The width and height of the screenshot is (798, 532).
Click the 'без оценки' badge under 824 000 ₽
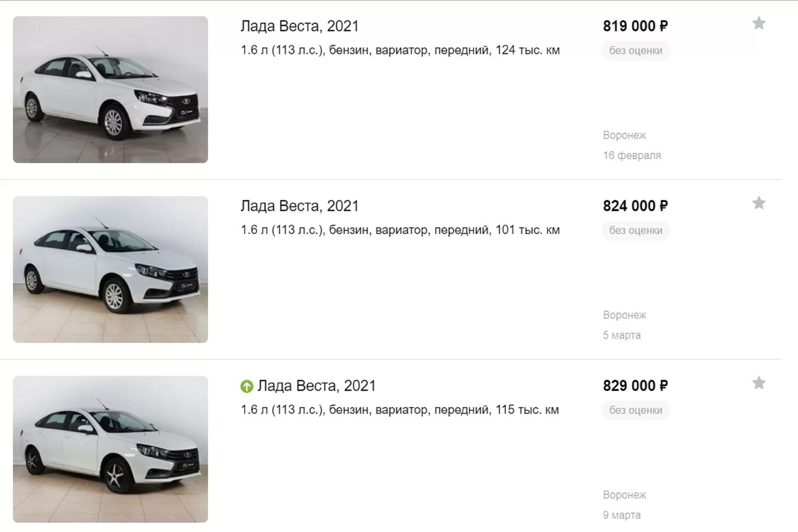[636, 230]
